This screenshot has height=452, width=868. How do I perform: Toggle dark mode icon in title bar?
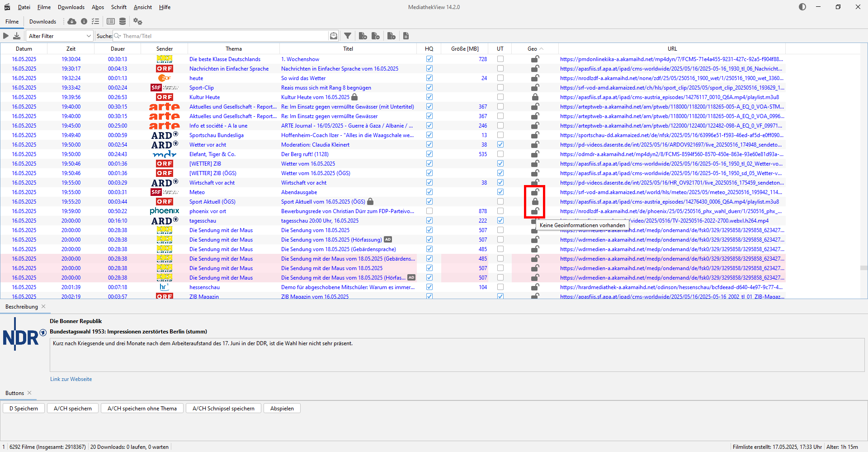click(802, 7)
